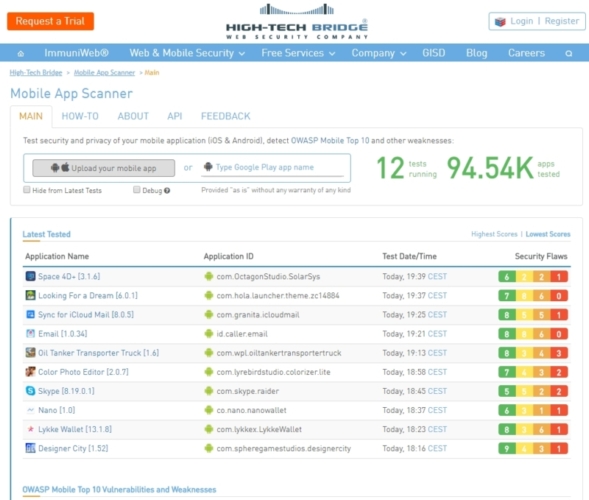
Task: Switch to the FEEDBACK tab
Action: coord(225,116)
